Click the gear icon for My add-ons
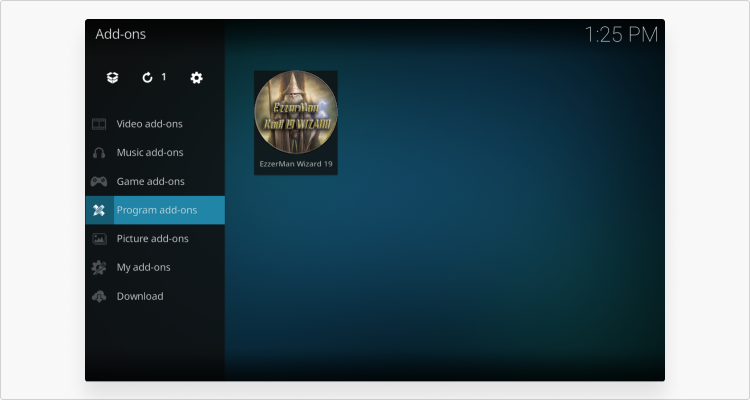 click(x=99, y=267)
